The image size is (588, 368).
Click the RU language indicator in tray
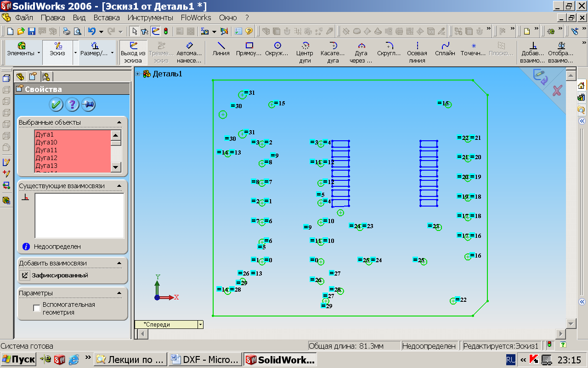pyautogui.click(x=511, y=359)
